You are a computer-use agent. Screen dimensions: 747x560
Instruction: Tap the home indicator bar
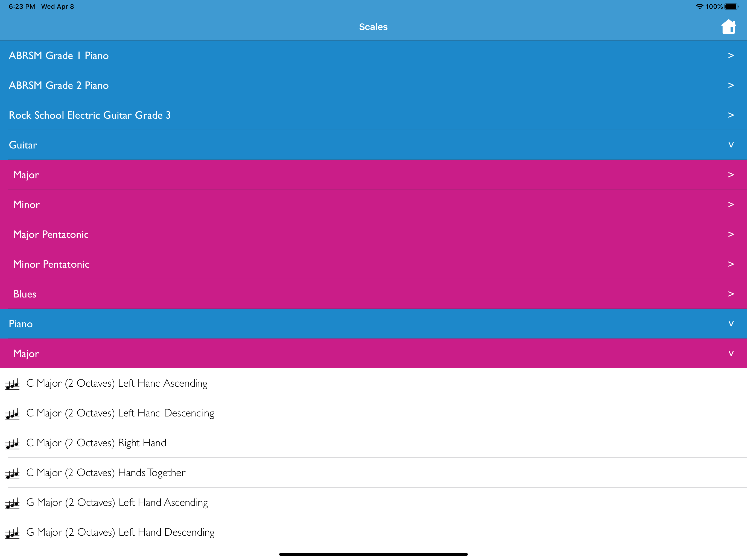pos(373,554)
